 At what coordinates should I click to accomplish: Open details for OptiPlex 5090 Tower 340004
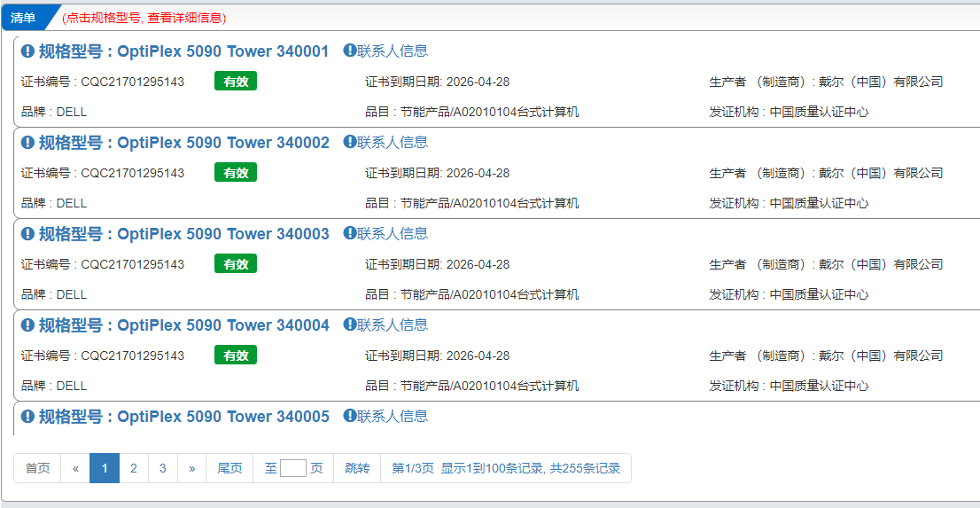183,325
